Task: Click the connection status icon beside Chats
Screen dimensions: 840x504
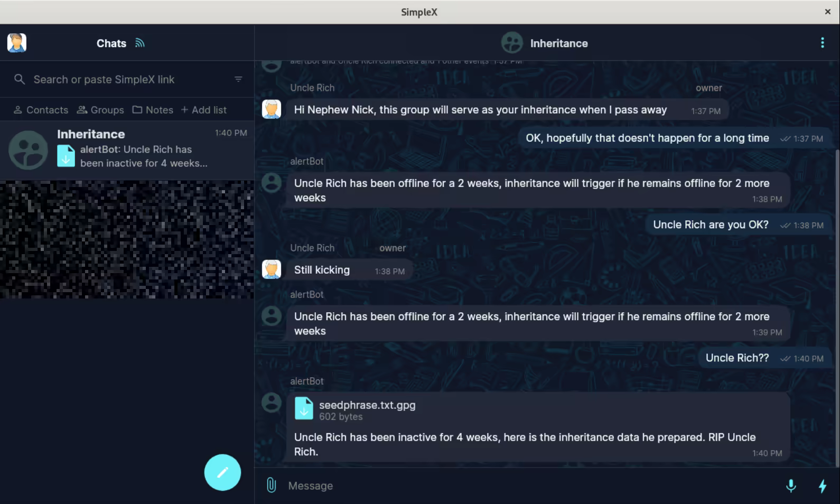Action: pyautogui.click(x=139, y=43)
